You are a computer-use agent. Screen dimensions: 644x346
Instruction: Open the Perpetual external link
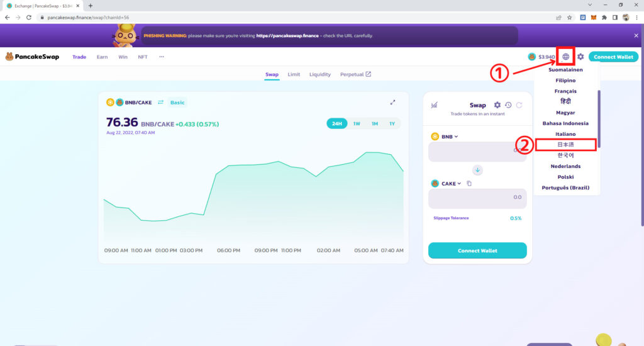coord(355,74)
